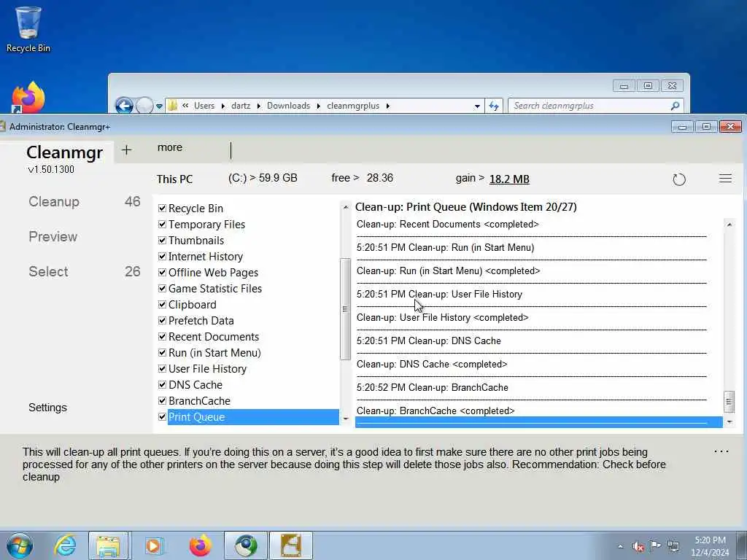Select the Run (in Start Menu) item

click(214, 353)
